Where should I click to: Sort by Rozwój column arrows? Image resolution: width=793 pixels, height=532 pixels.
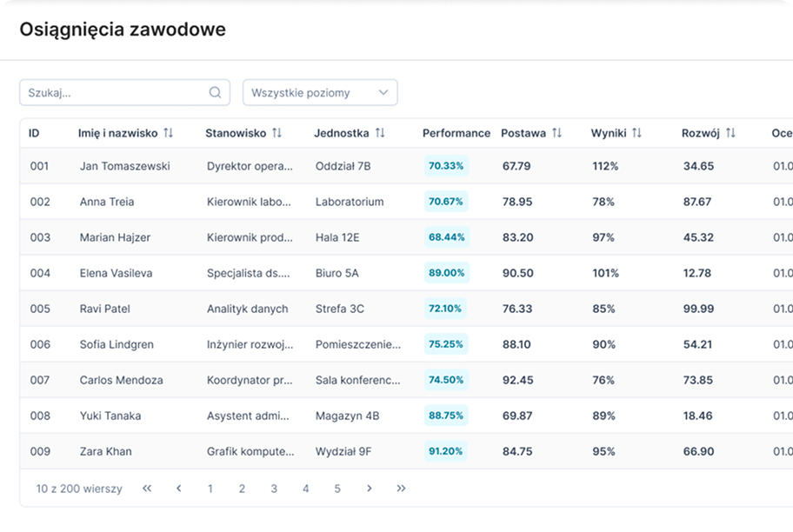[x=730, y=133]
